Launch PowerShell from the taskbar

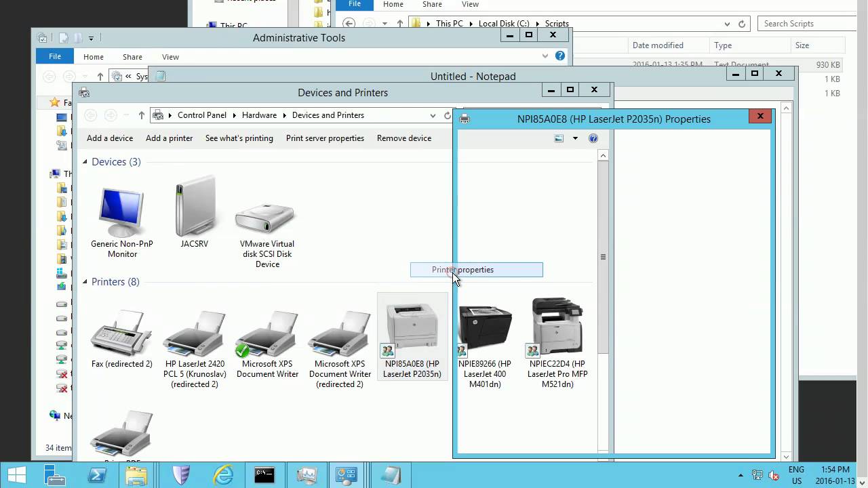point(97,475)
